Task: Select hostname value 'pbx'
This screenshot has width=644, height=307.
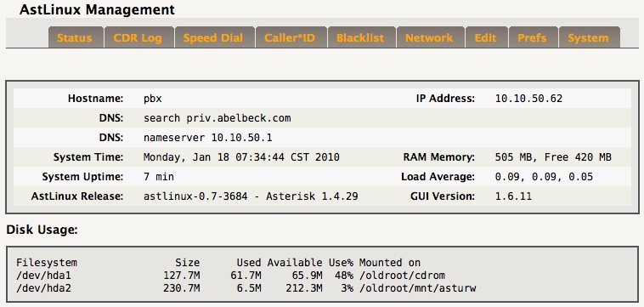Action: pos(153,99)
